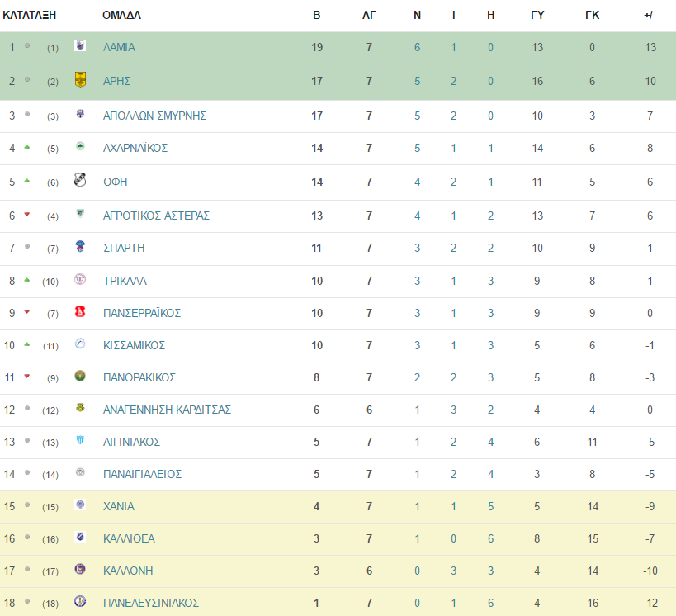The image size is (676, 616).
Task: Click the ΑΡΗΣ yellow crest icon
Action: tap(80, 79)
